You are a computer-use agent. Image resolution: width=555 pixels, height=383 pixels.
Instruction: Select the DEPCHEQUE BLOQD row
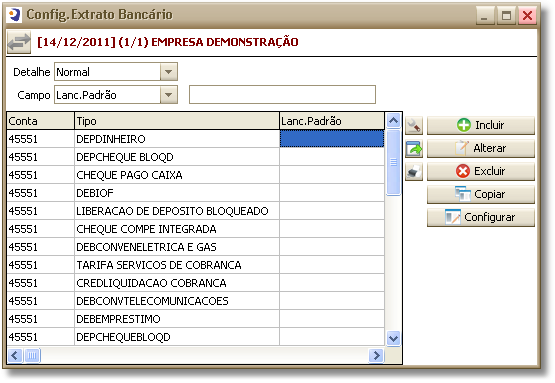[195, 157]
